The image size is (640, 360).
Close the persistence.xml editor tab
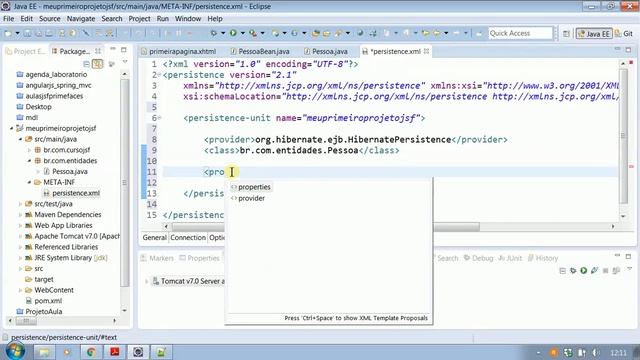(427, 51)
